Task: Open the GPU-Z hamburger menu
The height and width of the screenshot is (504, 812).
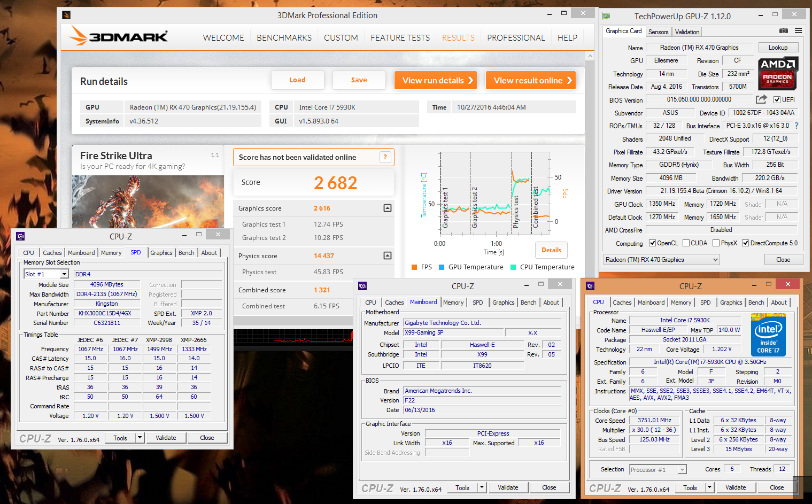Action: [798, 31]
